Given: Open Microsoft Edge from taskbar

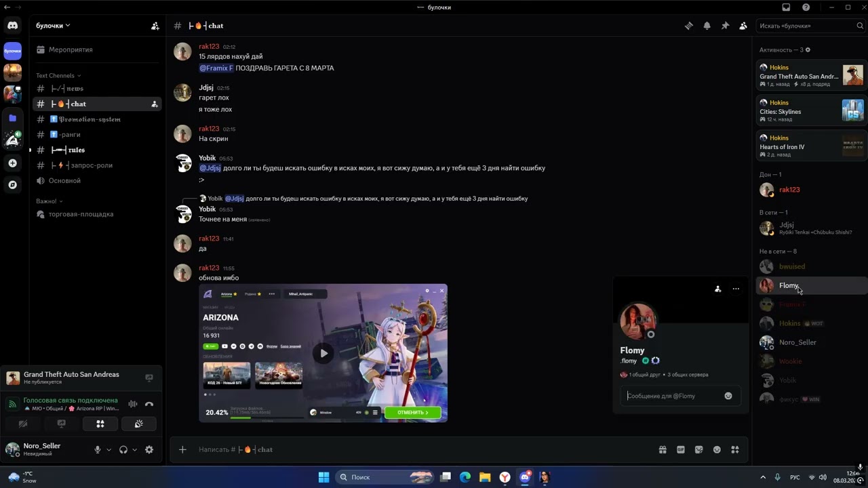Looking at the screenshot, I should pyautogui.click(x=465, y=477).
